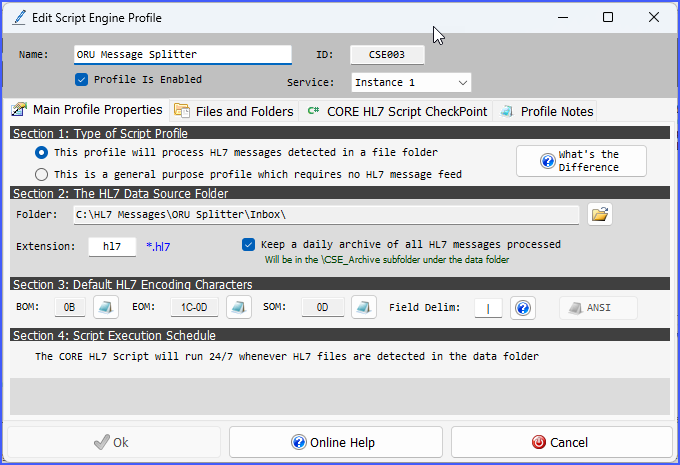Select general purpose profile radio option
This screenshot has height=465, width=680.
(x=41, y=174)
